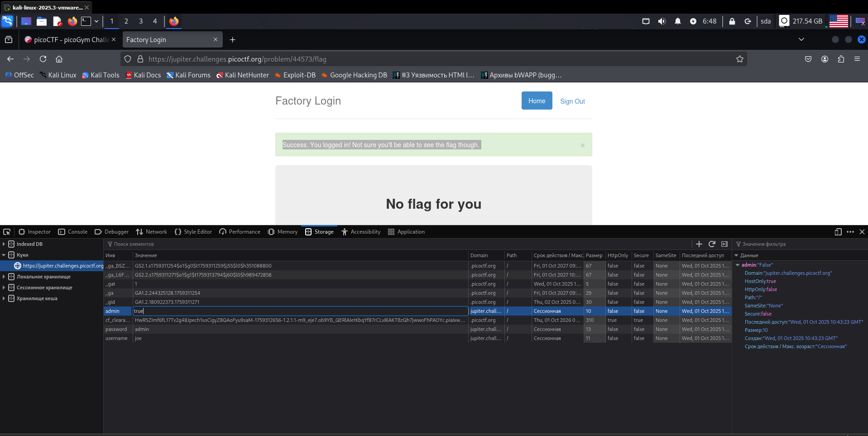Open the DevTools more options menu
Viewport: 868px width, 436px height.
click(x=850, y=232)
